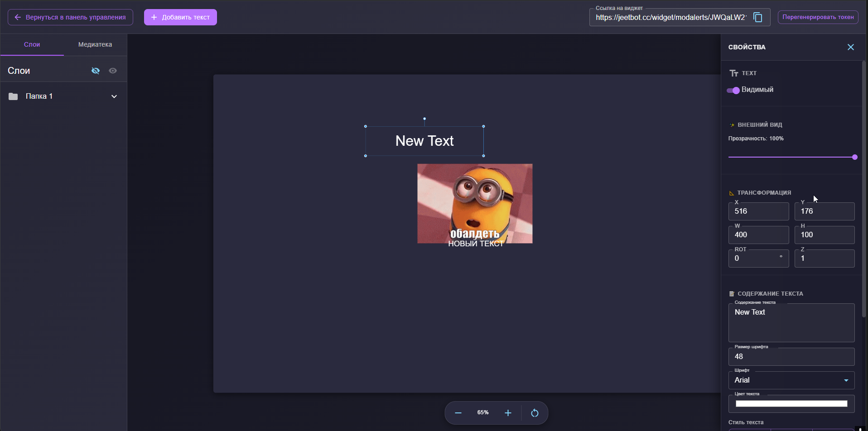
Task: Click the font size field showing 48
Action: click(791, 357)
